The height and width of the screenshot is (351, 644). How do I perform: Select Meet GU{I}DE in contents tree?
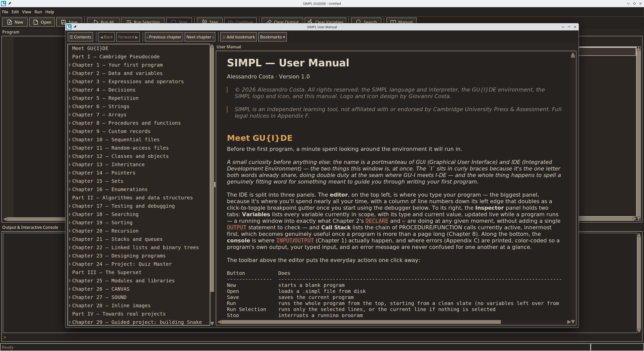click(90, 48)
